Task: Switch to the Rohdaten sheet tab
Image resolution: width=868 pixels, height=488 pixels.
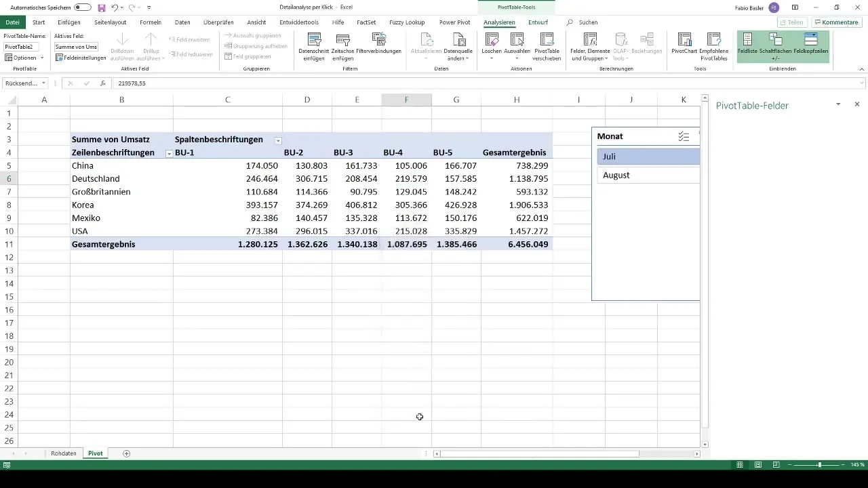Action: [64, 453]
